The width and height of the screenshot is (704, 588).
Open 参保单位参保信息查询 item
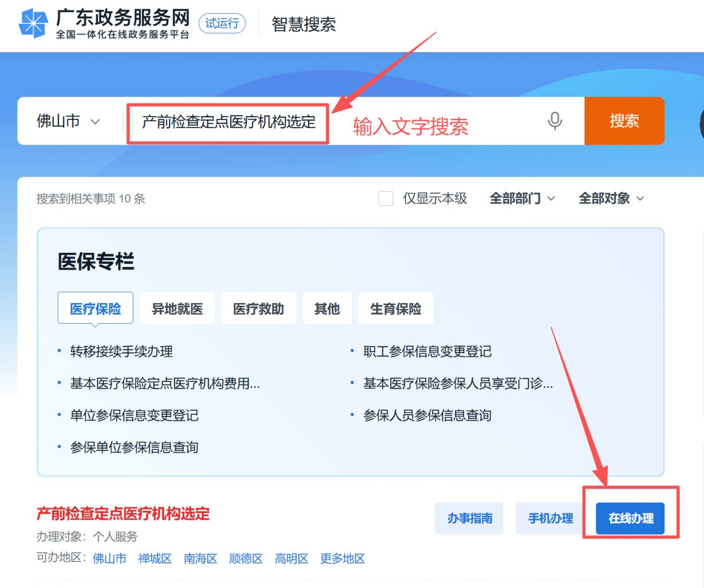[135, 447]
